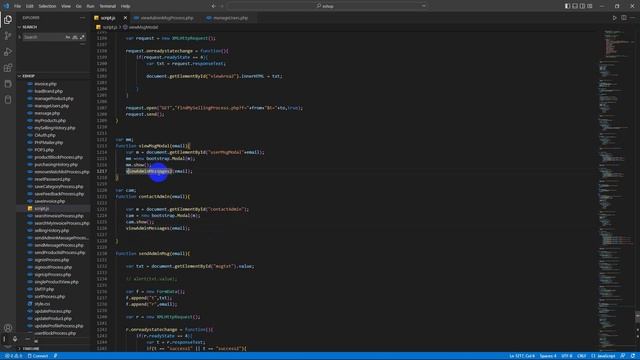Screen dimensions: 640x360
Task: Open the Customize Layout icon
Action: tap(590, 6)
